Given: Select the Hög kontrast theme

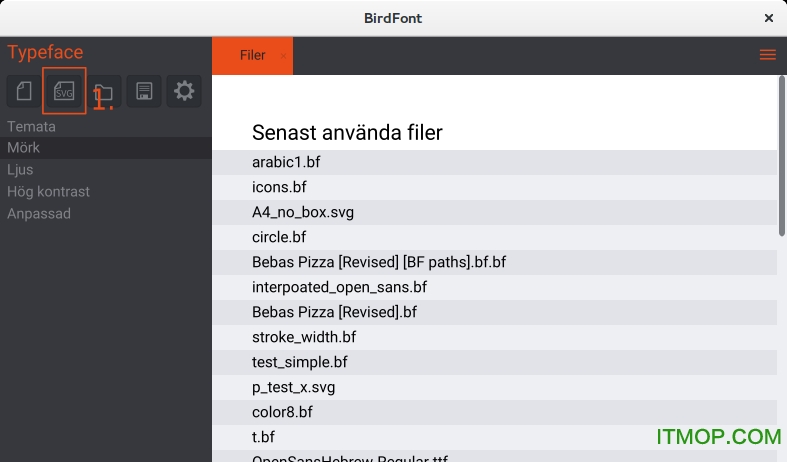Looking at the screenshot, I should click(x=48, y=192).
